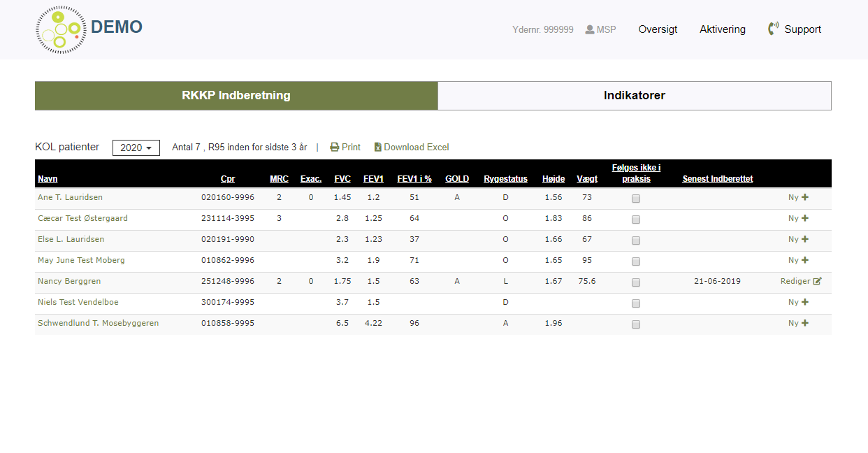Check 'Følges ikke' box for May June Test Moberg
This screenshot has width=868, height=453.
[636, 261]
